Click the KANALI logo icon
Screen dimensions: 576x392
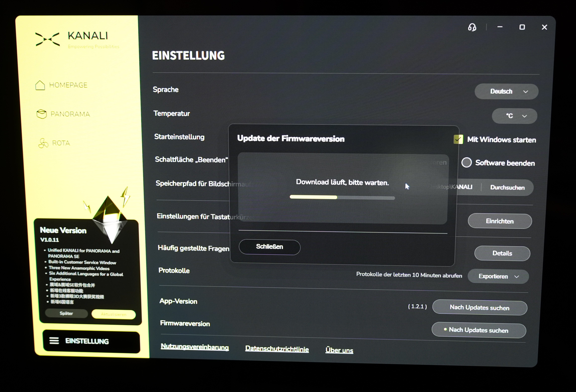pyautogui.click(x=48, y=39)
